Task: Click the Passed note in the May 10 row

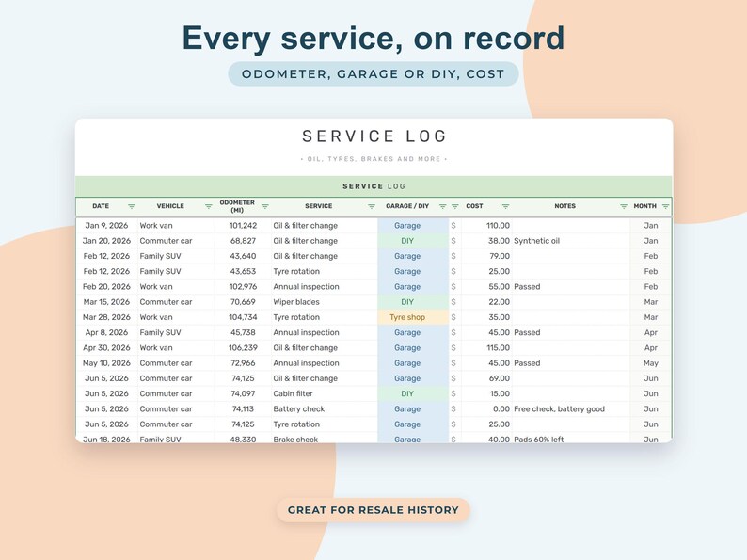Action: 527,362
